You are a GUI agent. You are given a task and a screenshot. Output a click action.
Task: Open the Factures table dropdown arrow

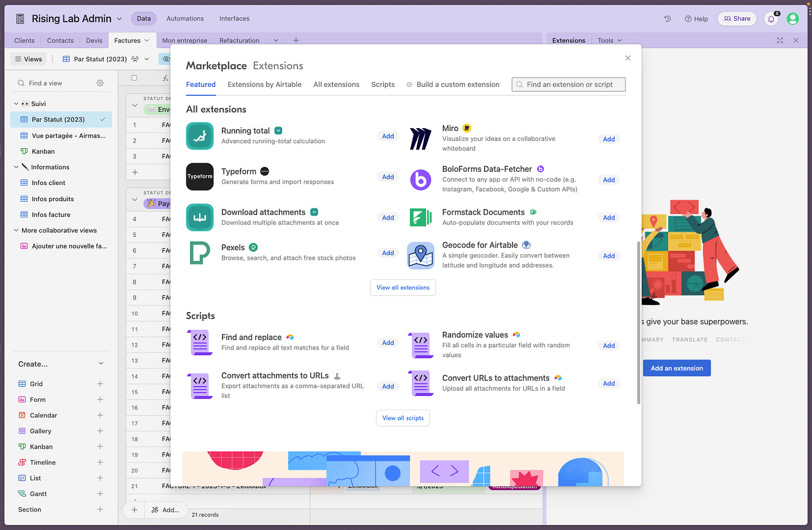pyautogui.click(x=147, y=40)
